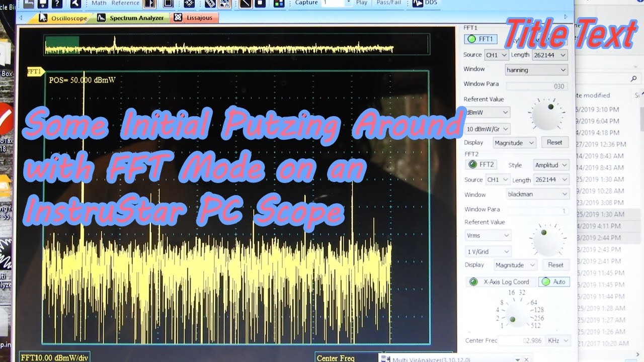Click the horizontal cursor measurement icon
This screenshot has height=362, width=644.
click(x=168, y=3)
